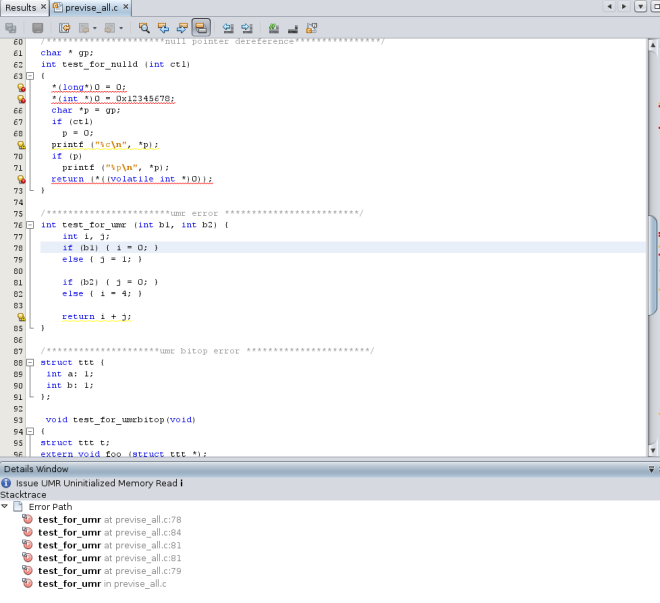Screen dimensions: 660x603
Task: Click the Issue UMR info icon
Action: click(x=6, y=483)
